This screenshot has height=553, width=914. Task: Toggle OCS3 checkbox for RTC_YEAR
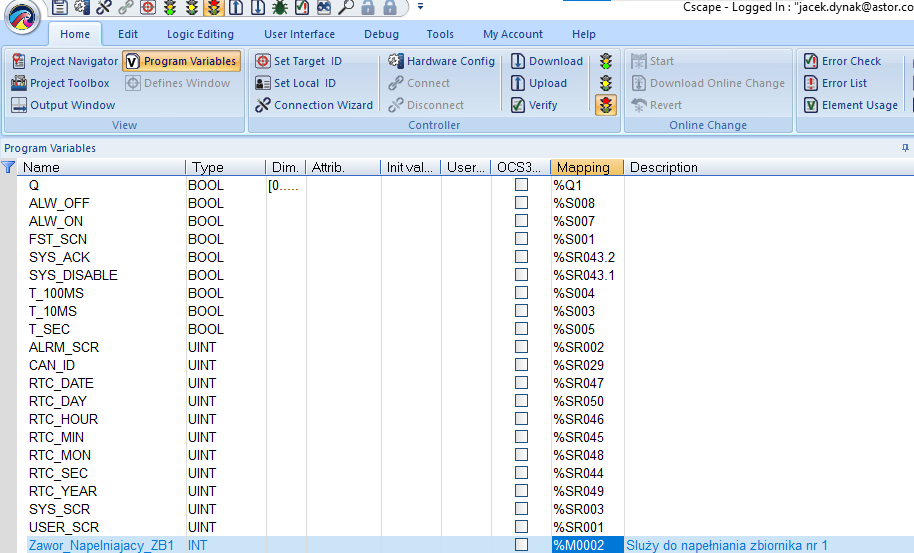click(x=521, y=491)
